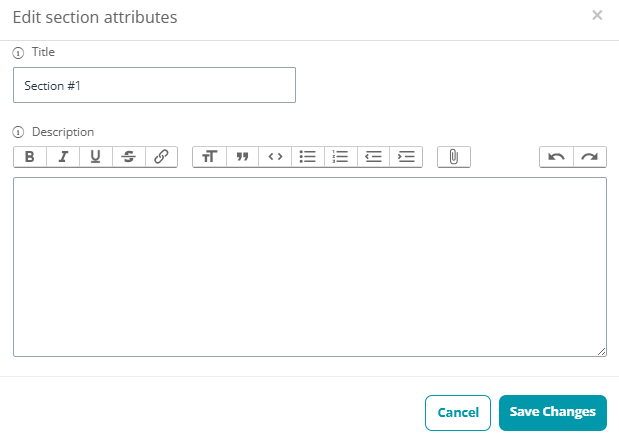Click the Save Changes button
The height and width of the screenshot is (442, 619).
coord(553,413)
